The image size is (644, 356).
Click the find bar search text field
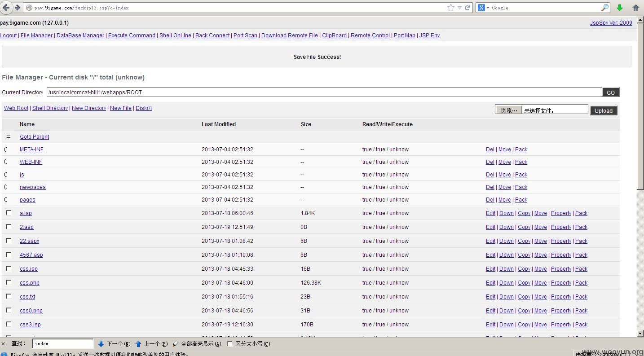[x=63, y=344]
